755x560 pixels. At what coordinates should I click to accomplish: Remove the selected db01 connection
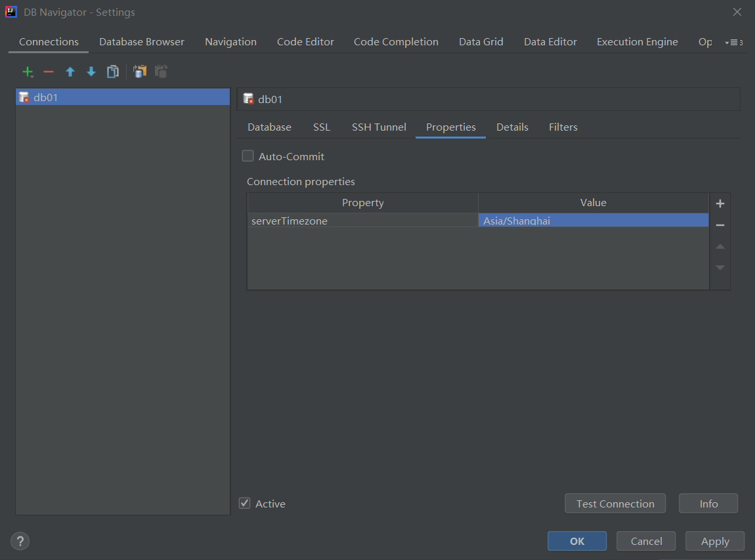point(48,72)
